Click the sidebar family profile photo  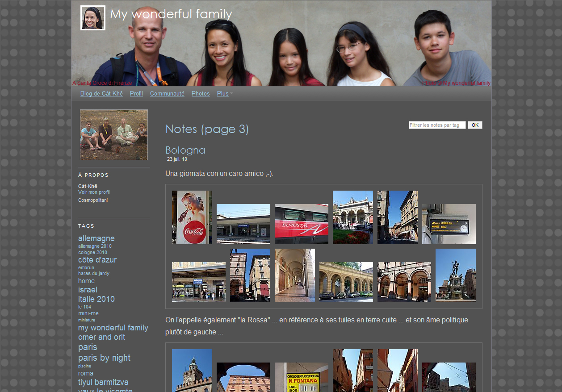click(x=114, y=135)
